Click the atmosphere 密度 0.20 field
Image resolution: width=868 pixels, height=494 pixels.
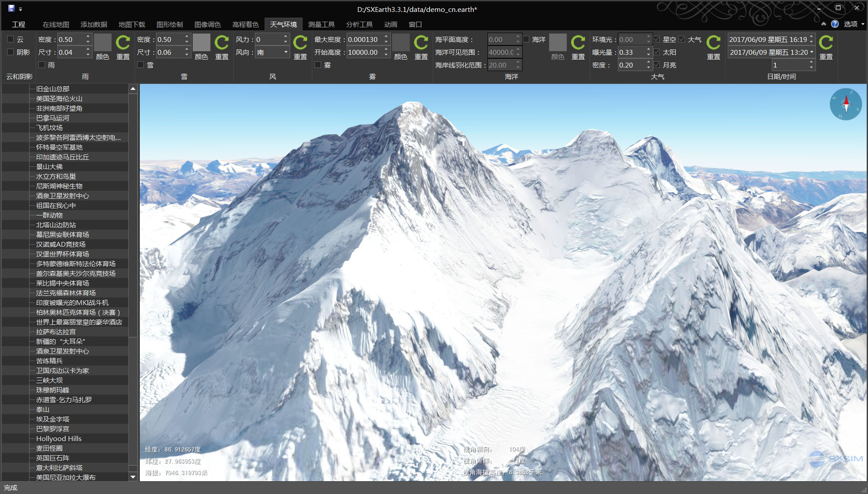pyautogui.click(x=631, y=65)
